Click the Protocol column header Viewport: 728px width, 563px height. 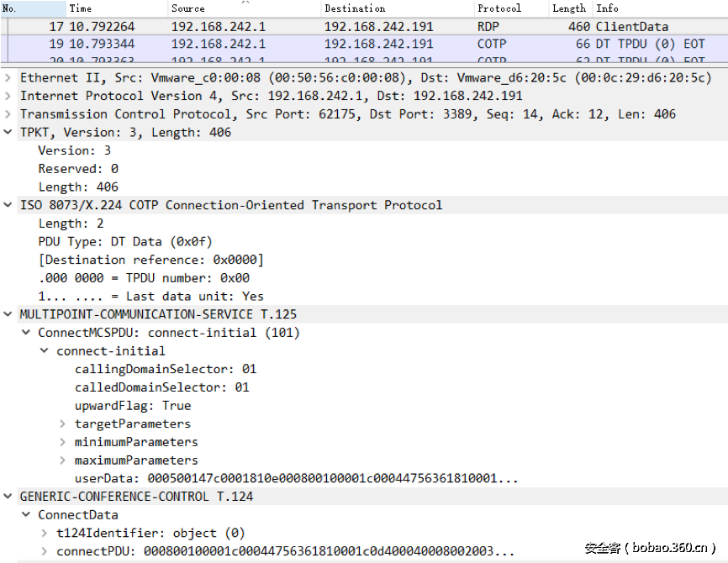(x=499, y=8)
